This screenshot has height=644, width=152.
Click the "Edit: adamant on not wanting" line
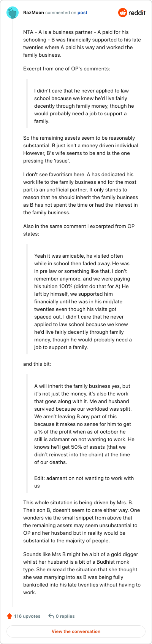coord(84,482)
